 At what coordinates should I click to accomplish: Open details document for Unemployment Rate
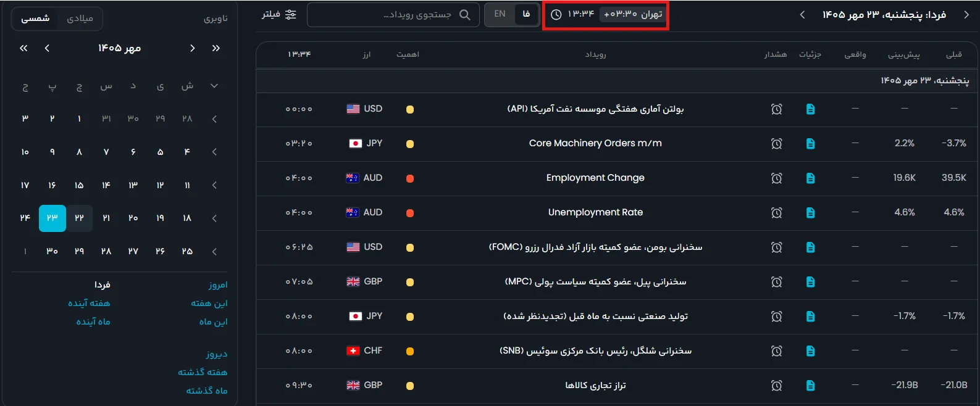click(810, 213)
